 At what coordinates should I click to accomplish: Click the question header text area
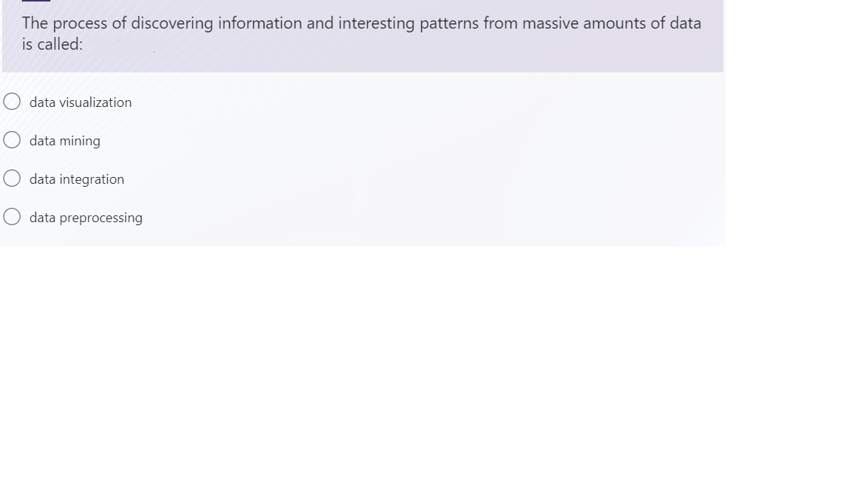click(362, 34)
